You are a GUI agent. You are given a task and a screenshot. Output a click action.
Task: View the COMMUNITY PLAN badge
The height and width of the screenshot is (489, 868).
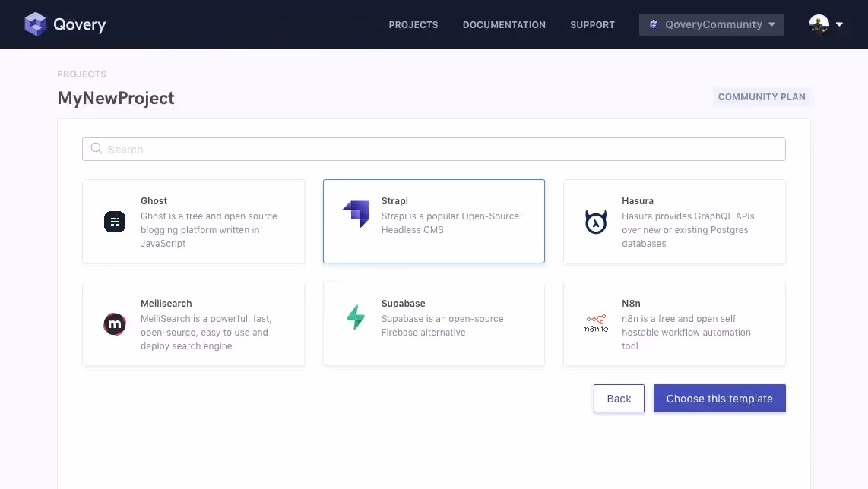click(x=762, y=96)
